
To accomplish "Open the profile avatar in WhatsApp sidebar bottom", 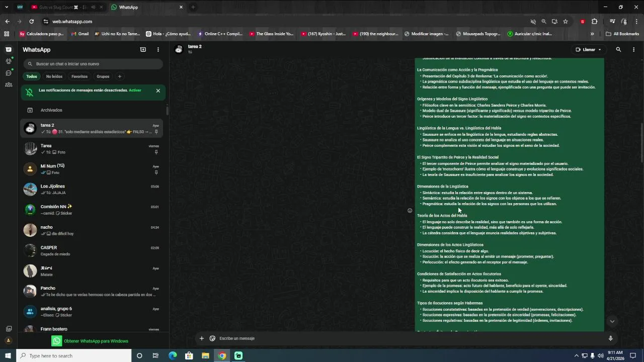I will pyautogui.click(x=9, y=340).
